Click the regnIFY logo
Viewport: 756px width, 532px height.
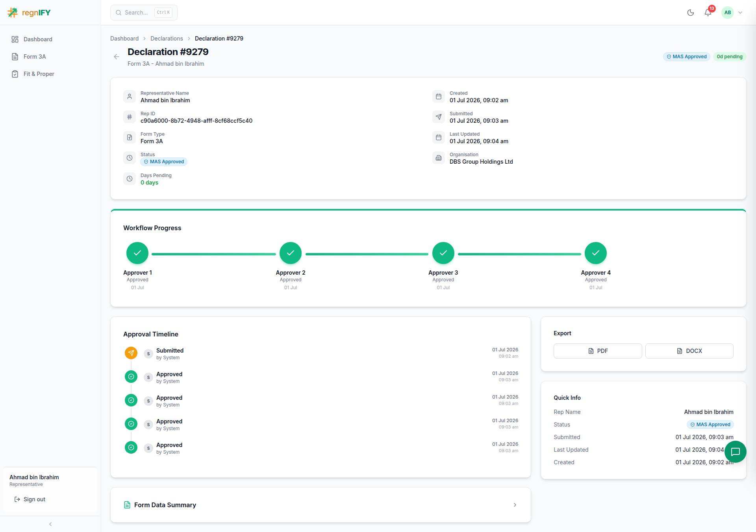(29, 13)
